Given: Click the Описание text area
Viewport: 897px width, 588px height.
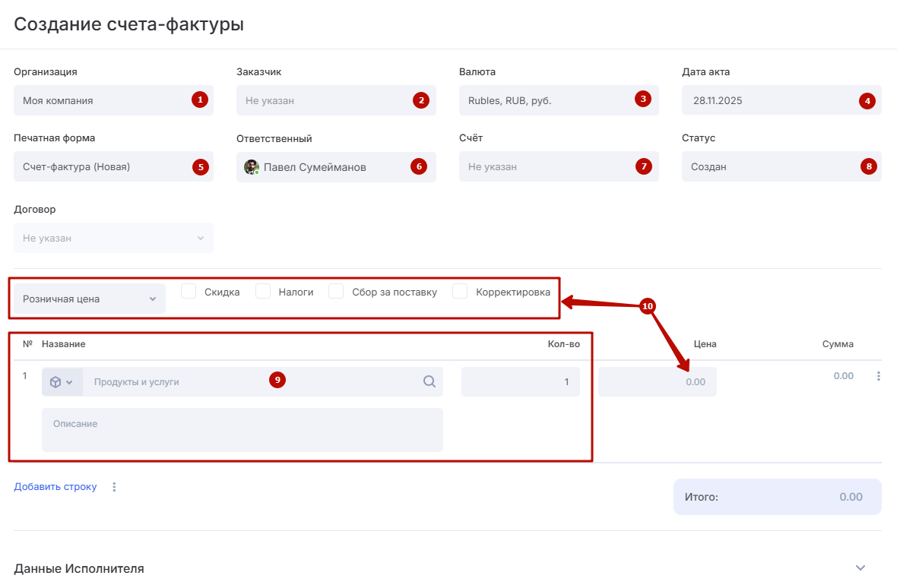Looking at the screenshot, I should point(242,430).
